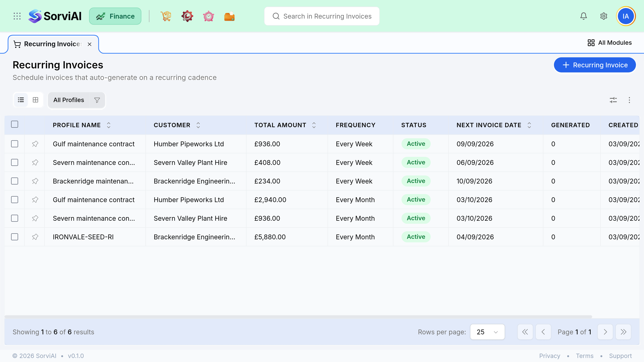Click the Search in Recurring Invoices field
This screenshot has width=644, height=362.
[322, 16]
